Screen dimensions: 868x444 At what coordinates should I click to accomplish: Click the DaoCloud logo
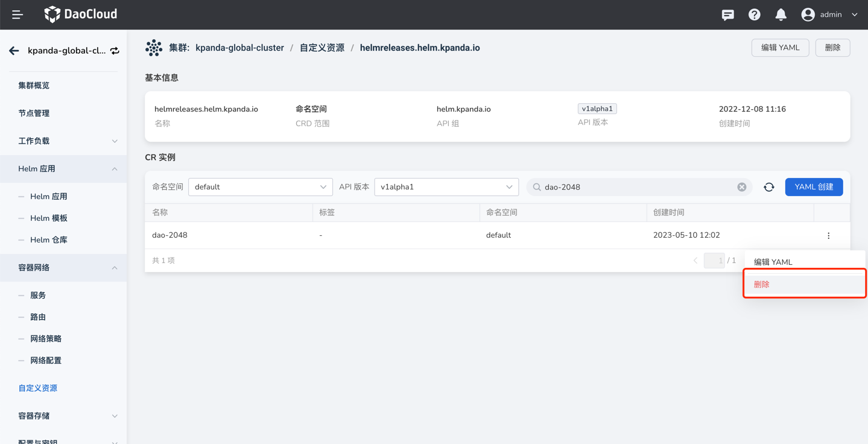coord(81,14)
